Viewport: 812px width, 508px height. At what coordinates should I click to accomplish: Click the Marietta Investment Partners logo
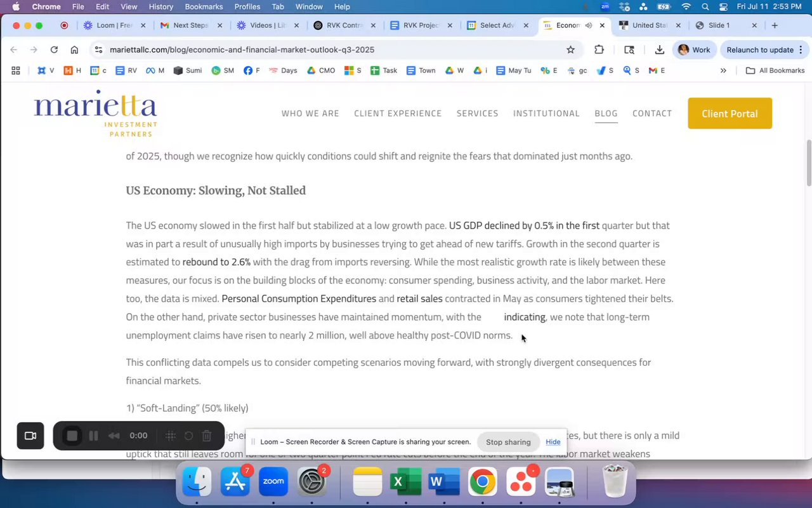click(95, 114)
